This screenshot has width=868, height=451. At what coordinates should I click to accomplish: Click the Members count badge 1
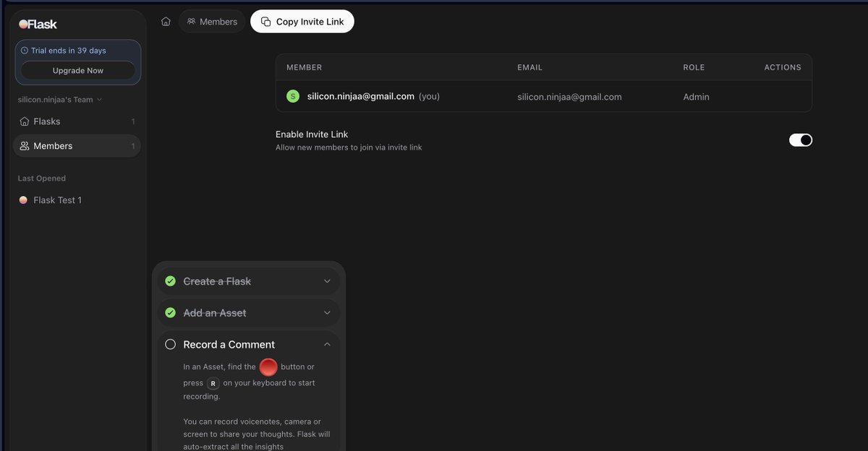[133, 146]
